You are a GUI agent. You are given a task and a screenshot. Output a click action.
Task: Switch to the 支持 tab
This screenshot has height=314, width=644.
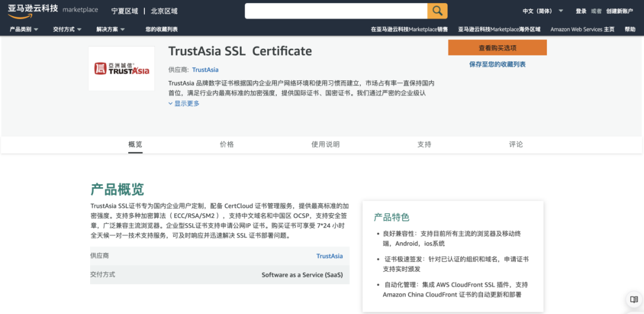tap(425, 144)
